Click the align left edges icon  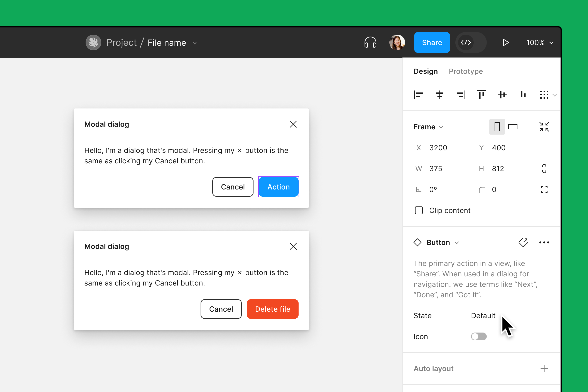tap(419, 95)
